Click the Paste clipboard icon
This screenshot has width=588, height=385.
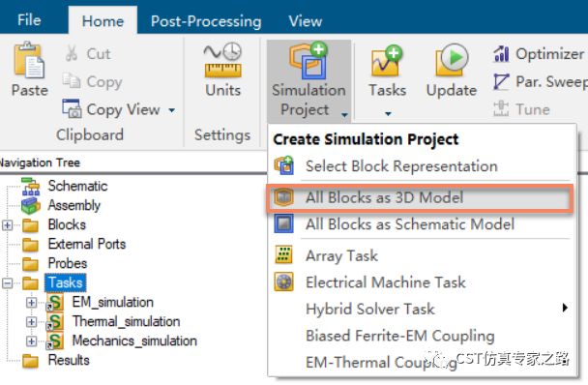pos(29,60)
